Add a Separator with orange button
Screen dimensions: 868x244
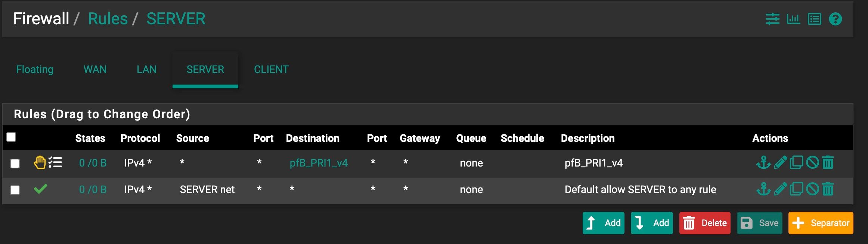click(821, 223)
